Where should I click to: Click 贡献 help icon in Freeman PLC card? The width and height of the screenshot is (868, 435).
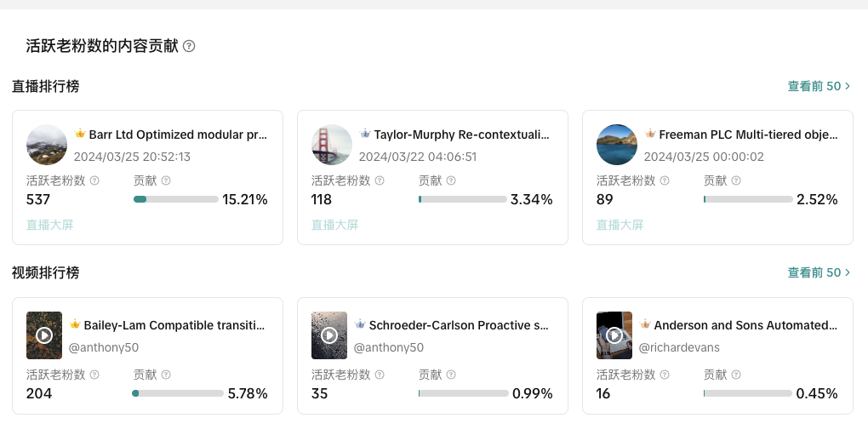point(736,180)
